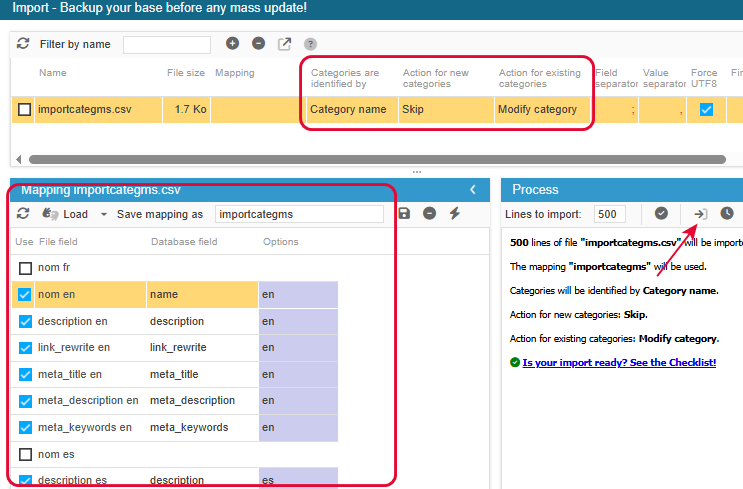The image size is (743, 489).
Task: Auto-map fields using the lightning icon
Action: pyautogui.click(x=455, y=213)
